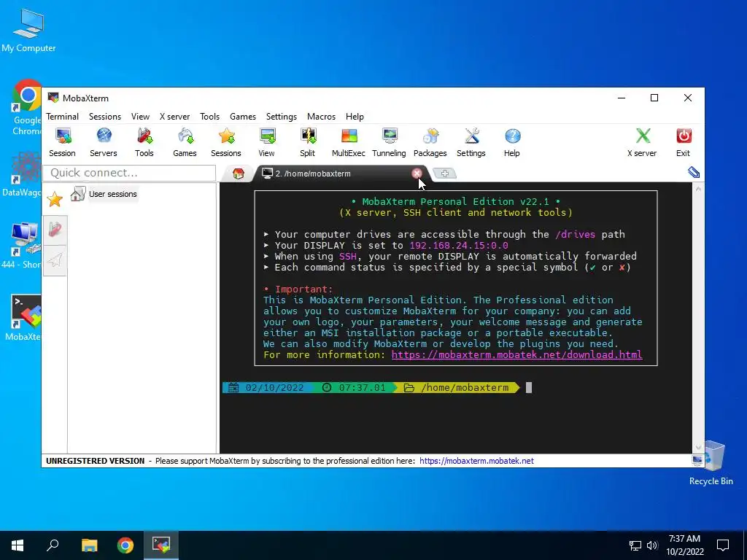This screenshot has width=747, height=560.
Task: Click the UNREGISTERED VERSION status text
Action: [x=96, y=461]
